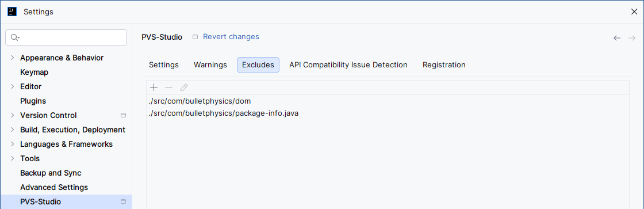Click project-level icon next to PVS-Studio in sidebar
644x209 pixels.
(x=123, y=202)
